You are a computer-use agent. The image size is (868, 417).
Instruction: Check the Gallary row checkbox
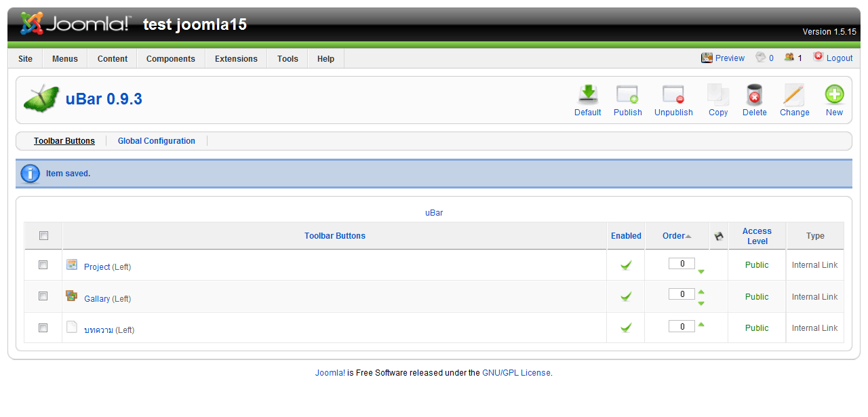point(43,296)
